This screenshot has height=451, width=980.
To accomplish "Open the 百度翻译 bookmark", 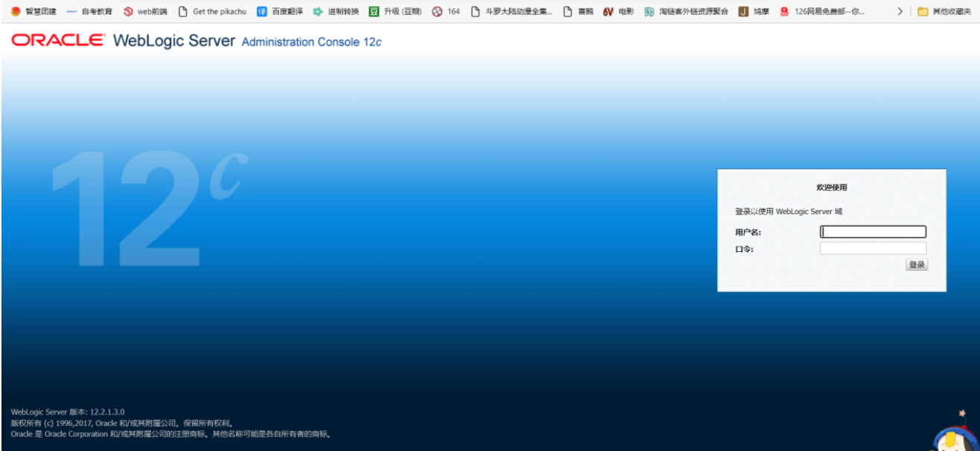I will (280, 12).
